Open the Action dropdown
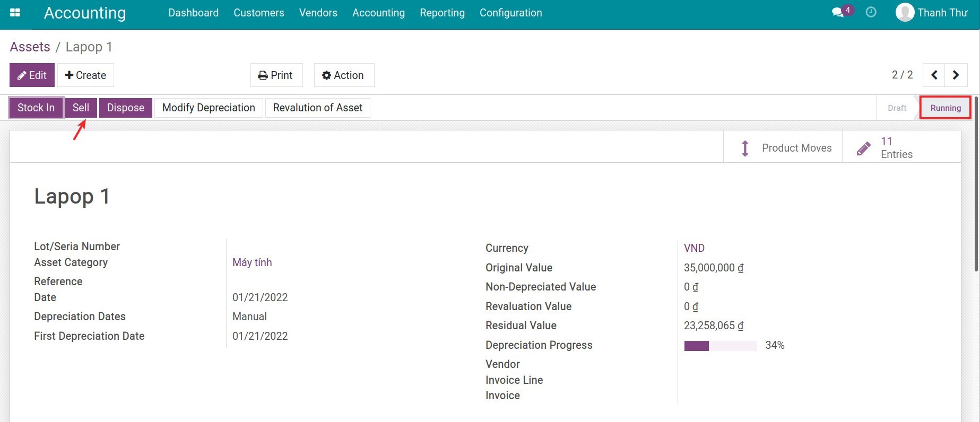Viewport: 980px width, 422px height. coord(343,75)
